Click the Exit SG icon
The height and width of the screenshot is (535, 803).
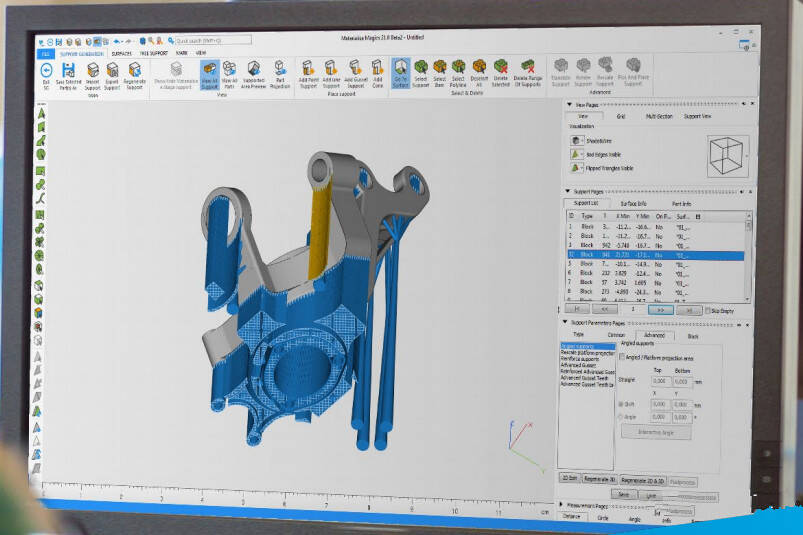pyautogui.click(x=46, y=71)
